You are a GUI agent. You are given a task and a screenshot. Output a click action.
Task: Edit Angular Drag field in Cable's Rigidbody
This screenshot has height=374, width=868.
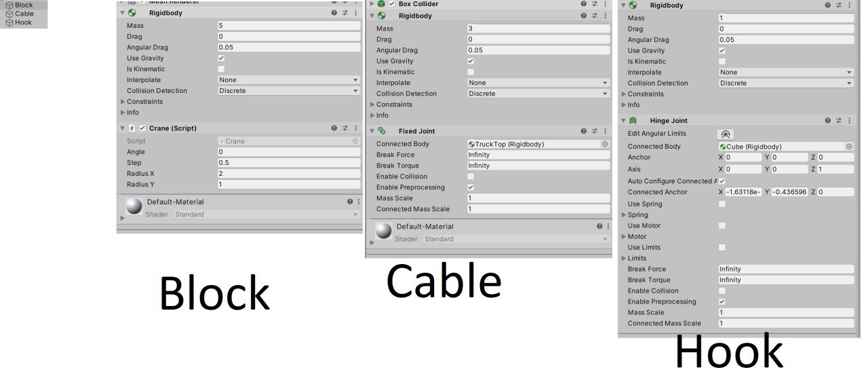[x=538, y=50]
